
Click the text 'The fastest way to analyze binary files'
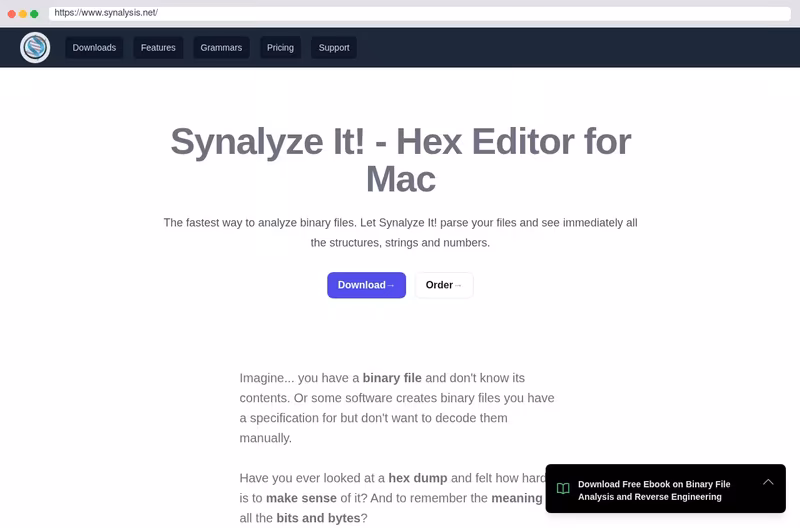[x=260, y=223]
